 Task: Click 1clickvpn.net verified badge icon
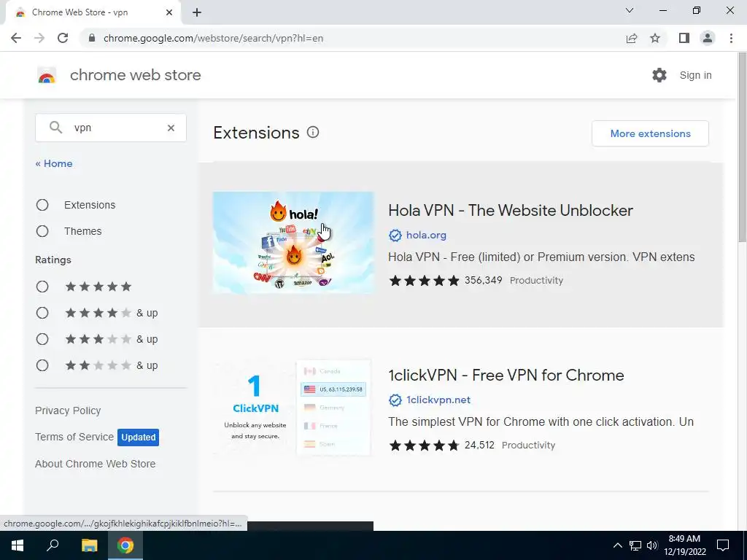click(x=395, y=400)
